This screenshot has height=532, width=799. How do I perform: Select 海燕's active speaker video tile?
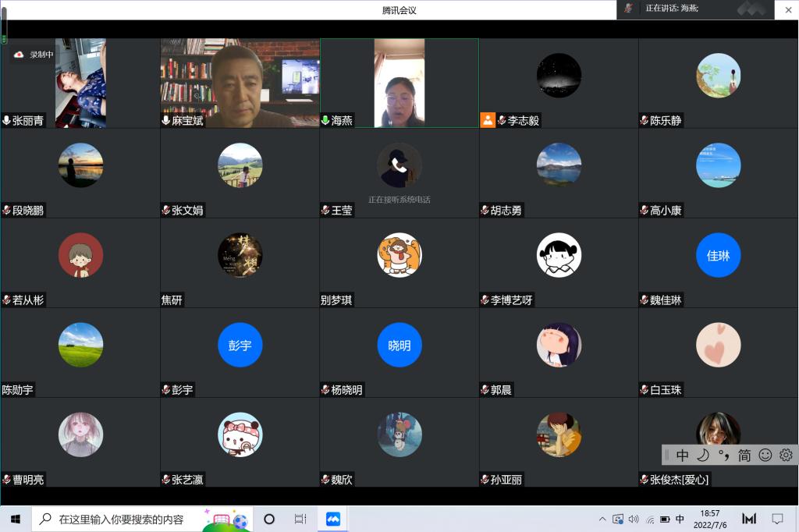tap(399, 82)
